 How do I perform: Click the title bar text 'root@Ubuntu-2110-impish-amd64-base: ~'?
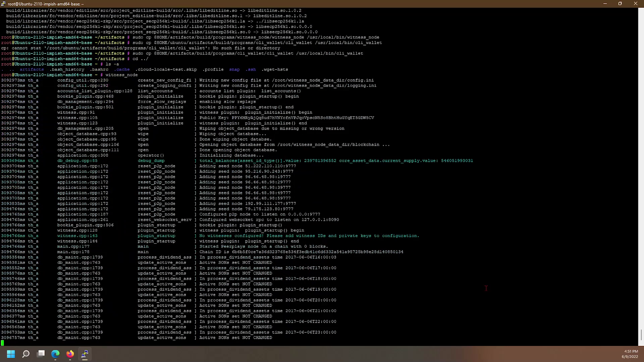click(46, 4)
